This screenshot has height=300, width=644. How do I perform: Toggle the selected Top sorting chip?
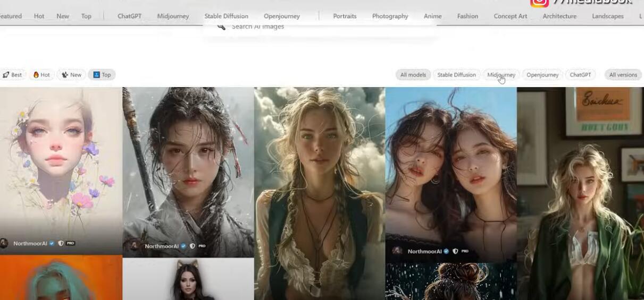(102, 75)
